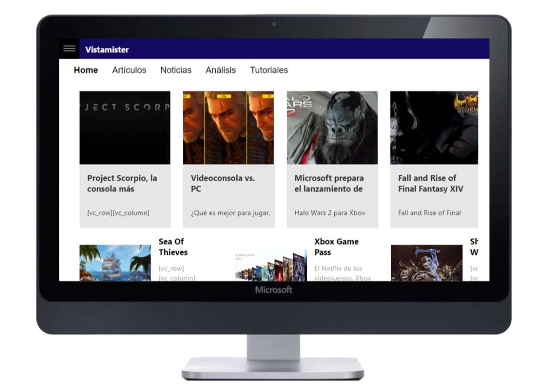
Task: Go to the Análisis tab
Action: point(221,70)
